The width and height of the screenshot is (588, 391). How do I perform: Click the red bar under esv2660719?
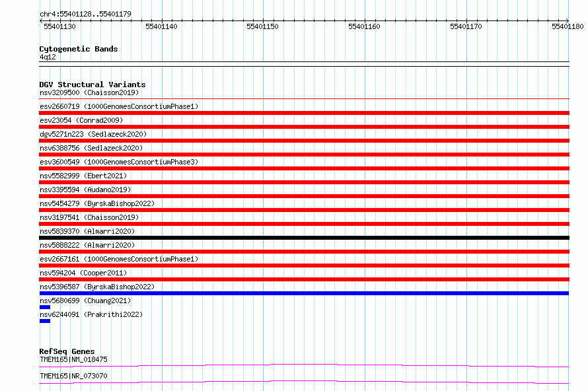(304, 113)
